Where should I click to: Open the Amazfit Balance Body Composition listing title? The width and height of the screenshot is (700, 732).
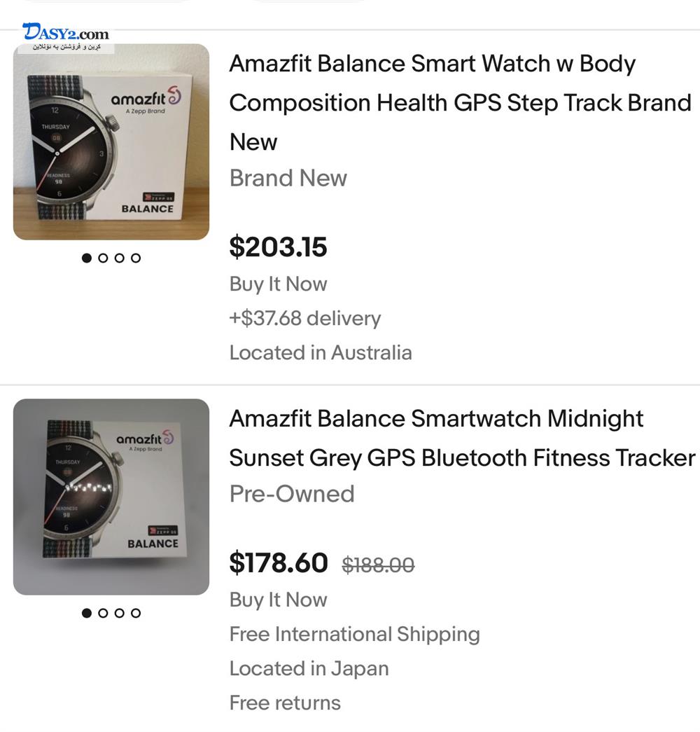[459, 102]
